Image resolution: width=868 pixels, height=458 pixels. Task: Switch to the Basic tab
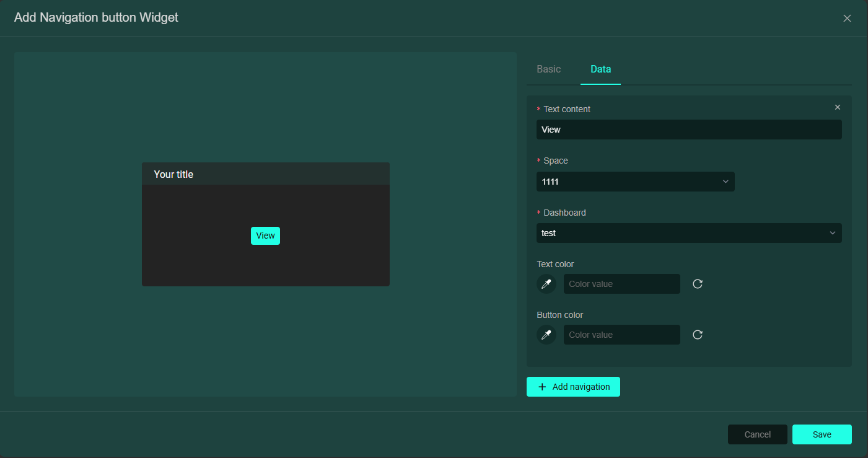(548, 69)
